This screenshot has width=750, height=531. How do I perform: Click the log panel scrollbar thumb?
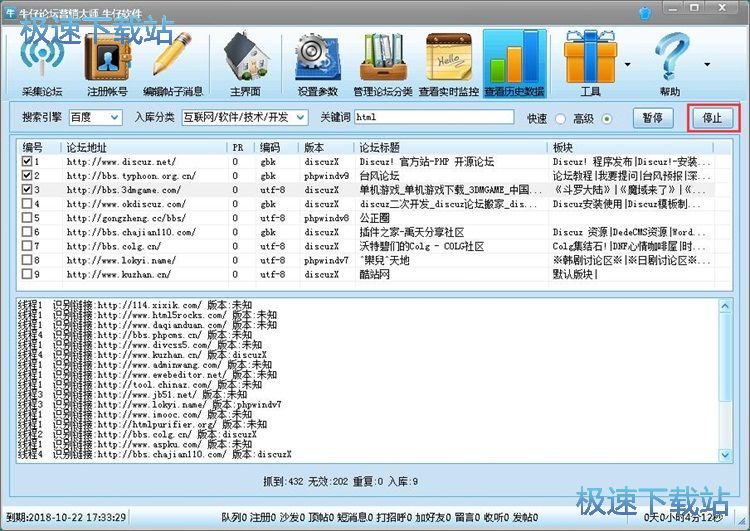click(725, 356)
